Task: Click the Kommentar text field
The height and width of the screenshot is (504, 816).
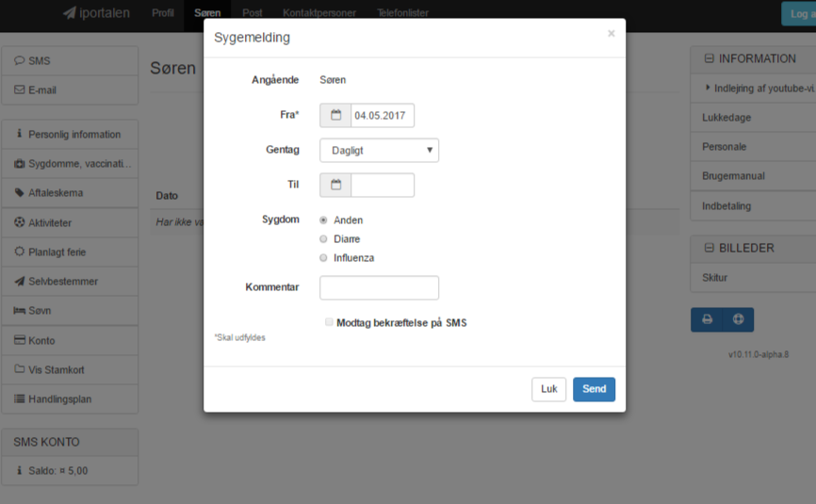Action: [x=379, y=287]
